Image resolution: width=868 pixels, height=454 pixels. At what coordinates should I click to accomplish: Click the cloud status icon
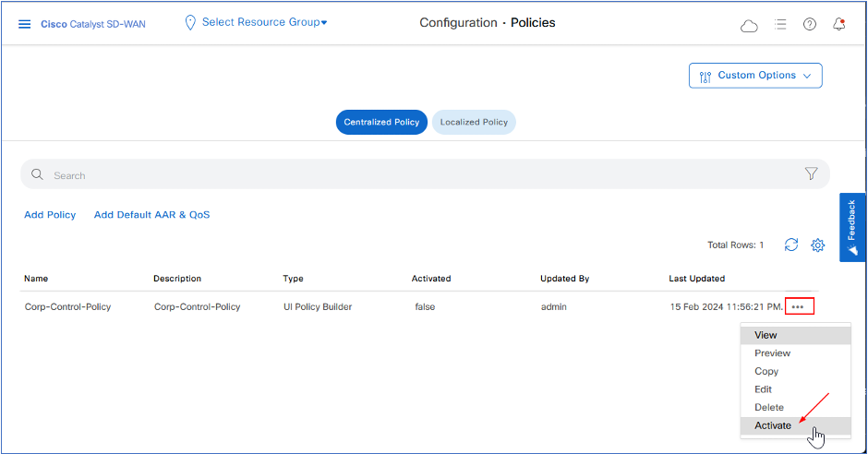749,25
